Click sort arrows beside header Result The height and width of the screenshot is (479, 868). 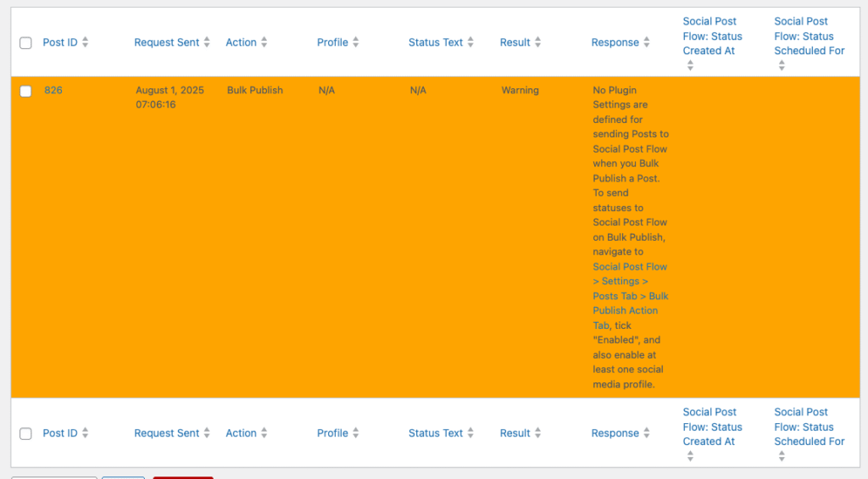click(538, 42)
